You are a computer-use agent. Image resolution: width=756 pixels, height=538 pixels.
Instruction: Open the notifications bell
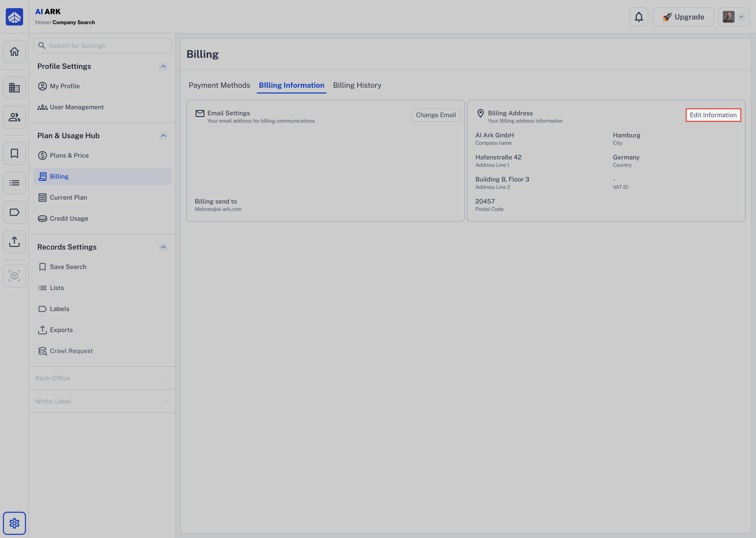(x=639, y=17)
